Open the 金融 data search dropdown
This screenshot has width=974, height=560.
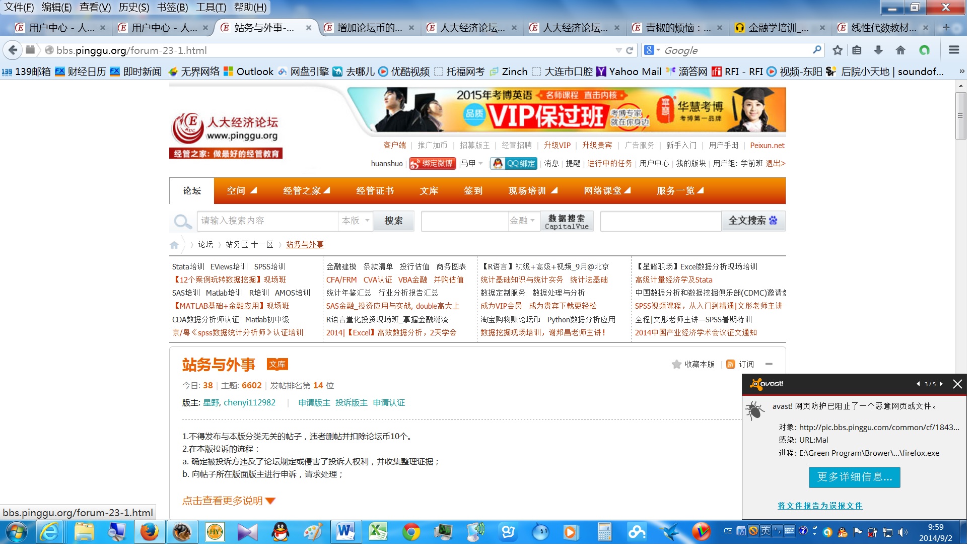pyautogui.click(x=523, y=221)
